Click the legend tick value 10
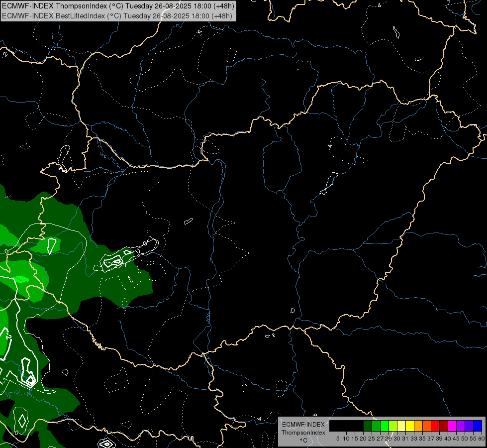487x448 pixels. pos(346,439)
